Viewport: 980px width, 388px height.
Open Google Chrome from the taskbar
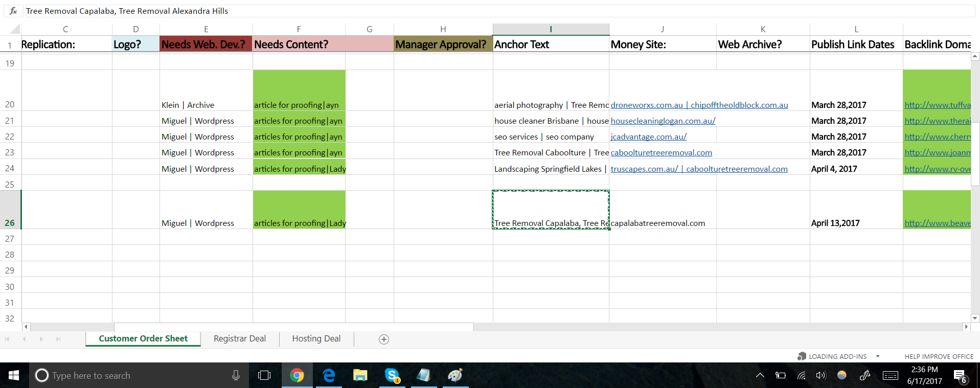[297, 376]
